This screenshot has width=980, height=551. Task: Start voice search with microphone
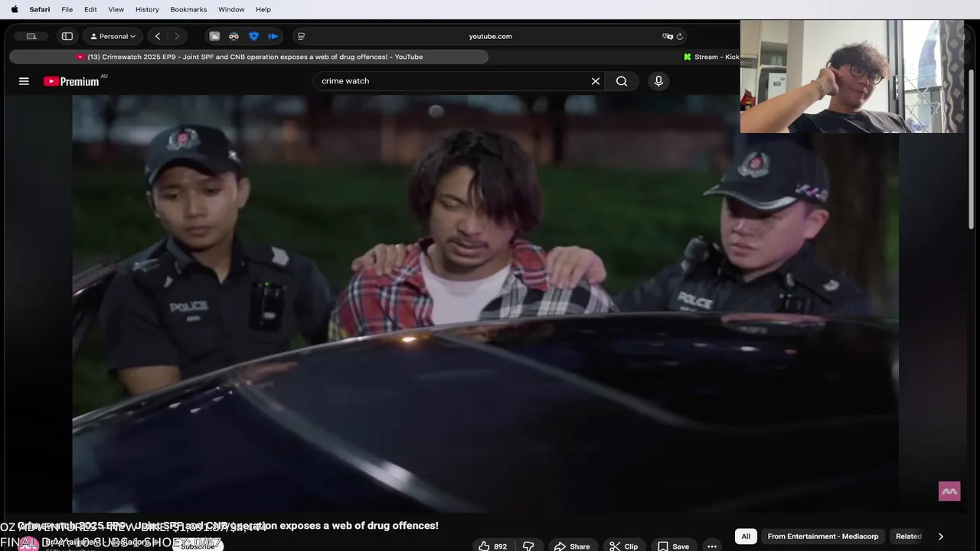pyautogui.click(x=658, y=81)
